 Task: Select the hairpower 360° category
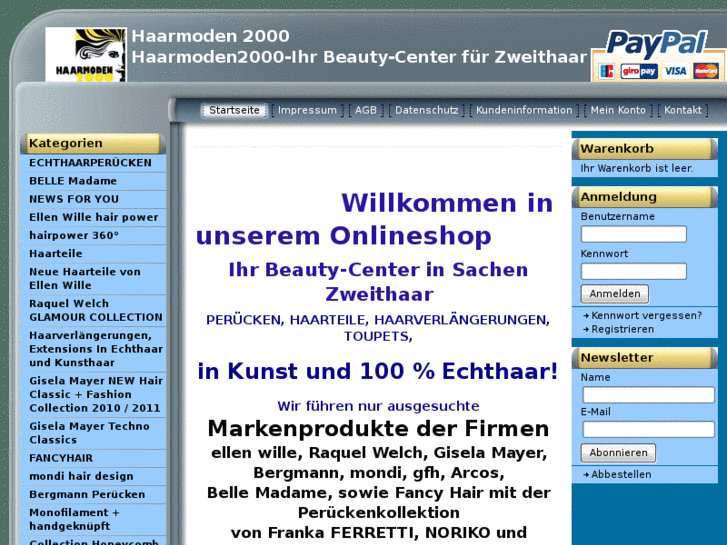tap(93, 235)
